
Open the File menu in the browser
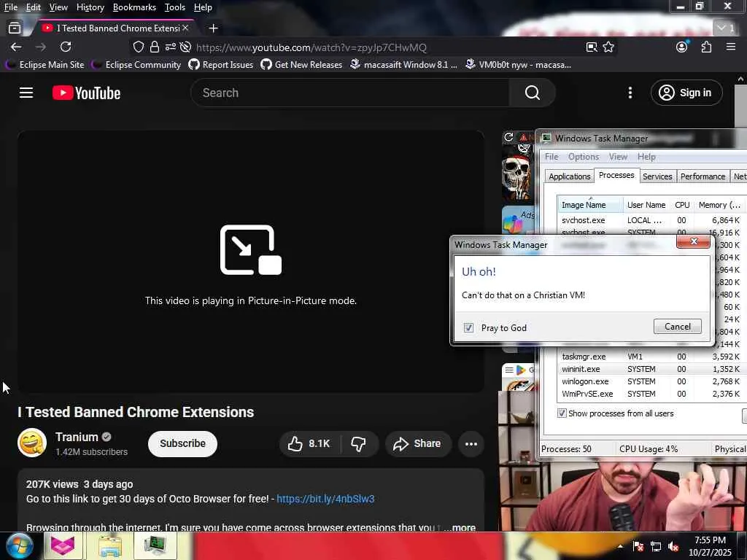11,7
